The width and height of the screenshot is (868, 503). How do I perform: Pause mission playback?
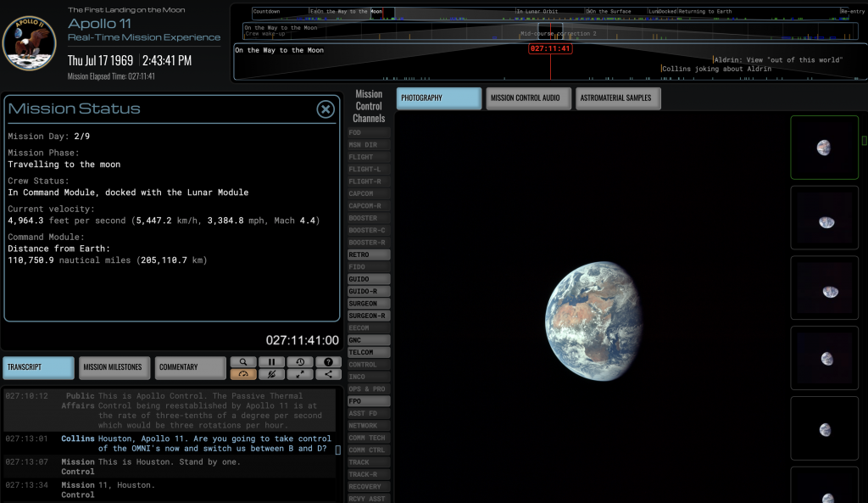click(x=271, y=361)
